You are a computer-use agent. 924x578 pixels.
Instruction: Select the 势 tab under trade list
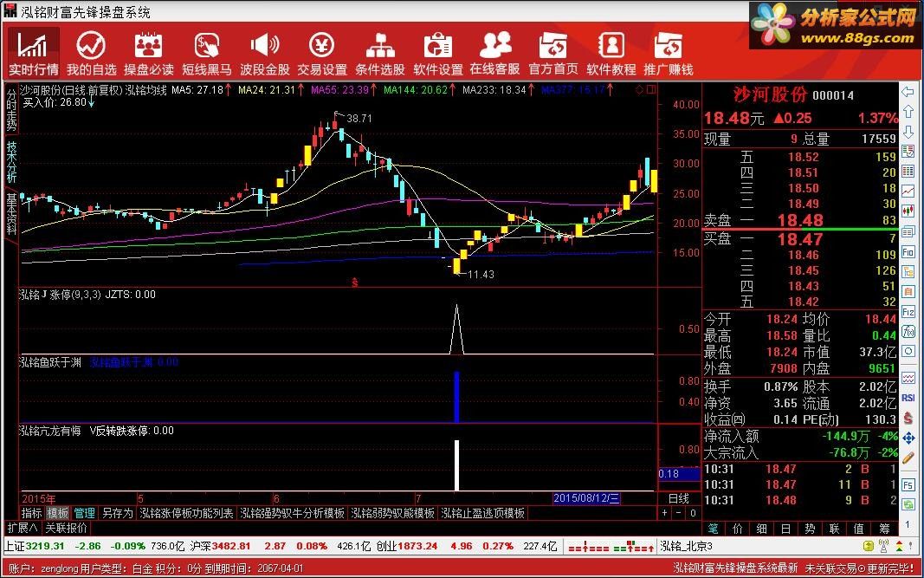(811, 529)
